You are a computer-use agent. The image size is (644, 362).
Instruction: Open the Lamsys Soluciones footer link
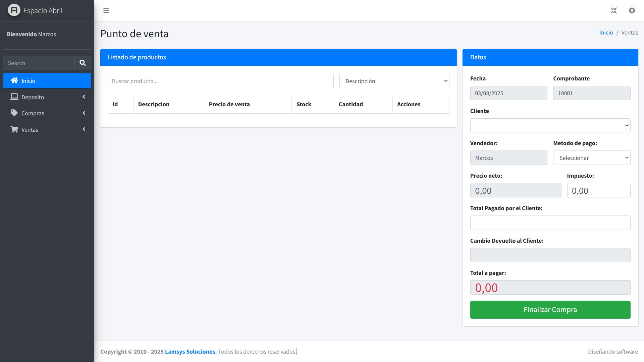coord(191,352)
